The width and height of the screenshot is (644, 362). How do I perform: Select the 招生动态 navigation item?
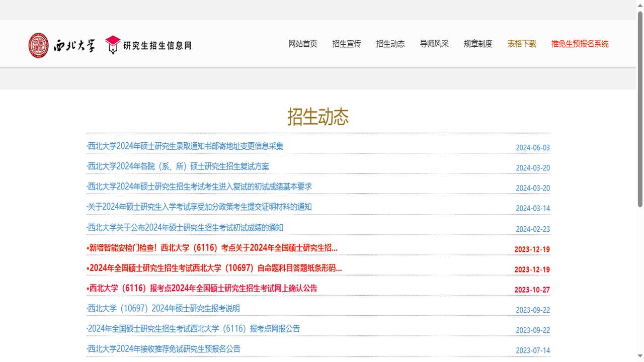pyautogui.click(x=390, y=44)
